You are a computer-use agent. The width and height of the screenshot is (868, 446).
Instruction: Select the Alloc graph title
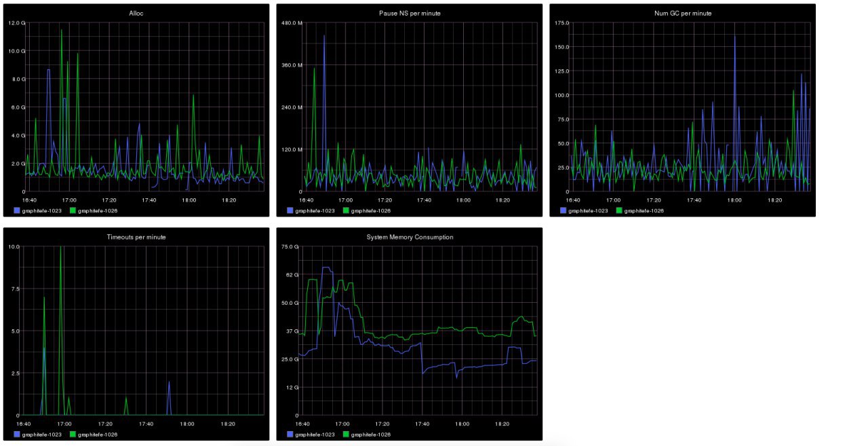click(x=136, y=14)
